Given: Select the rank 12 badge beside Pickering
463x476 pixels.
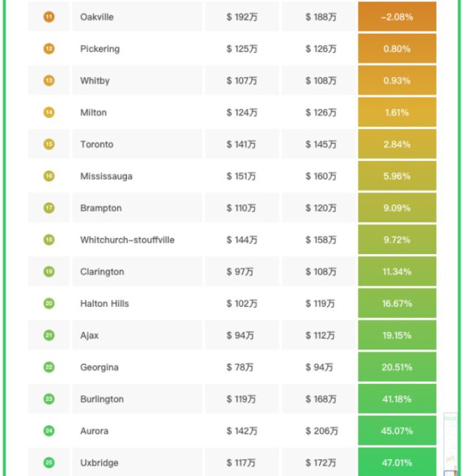Looking at the screenshot, I should click(x=49, y=49).
